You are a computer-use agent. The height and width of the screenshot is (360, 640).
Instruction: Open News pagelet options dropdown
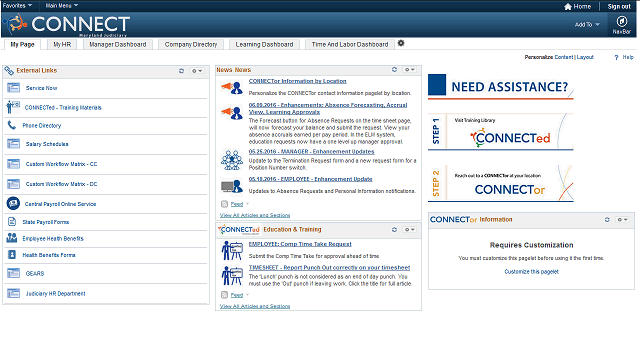coord(409,70)
